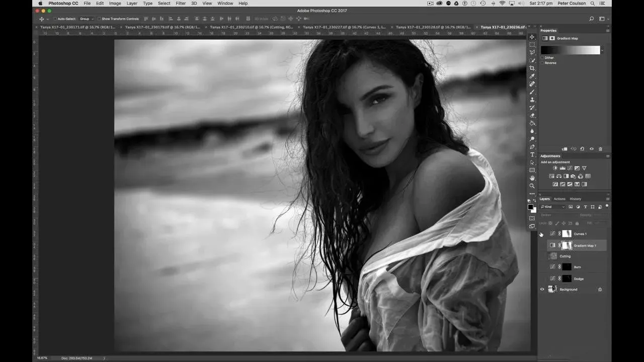Image resolution: width=644 pixels, height=362 pixels.
Task: Select the Eyedropper tool
Action: (532, 76)
